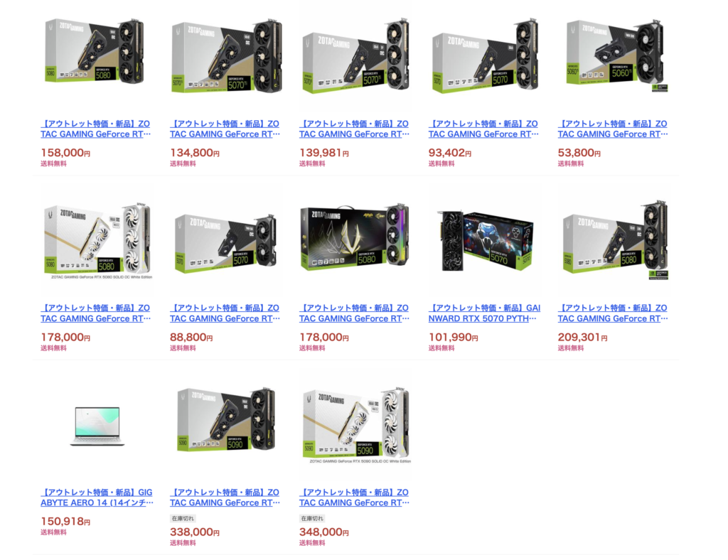Click the ZOTAC title link above 158,000円
728x560 pixels.
[x=96, y=129]
